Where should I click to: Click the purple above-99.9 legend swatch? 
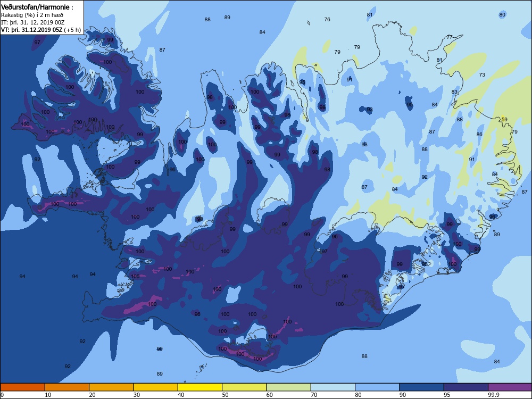pyautogui.click(x=510, y=387)
